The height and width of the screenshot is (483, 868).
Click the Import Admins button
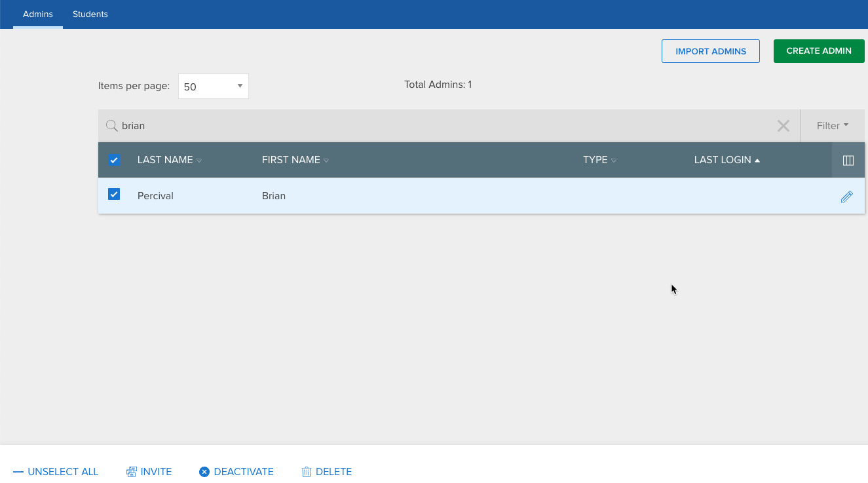(711, 51)
